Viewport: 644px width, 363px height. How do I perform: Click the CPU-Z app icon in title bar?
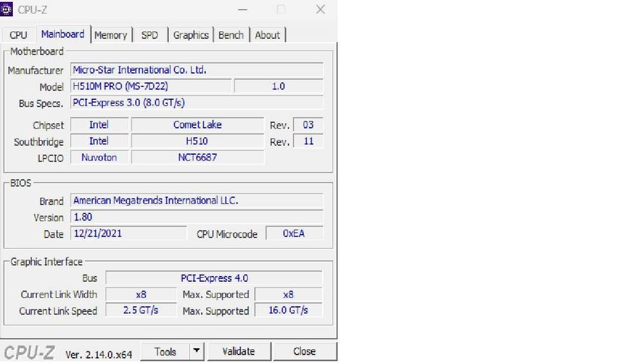(6, 9)
